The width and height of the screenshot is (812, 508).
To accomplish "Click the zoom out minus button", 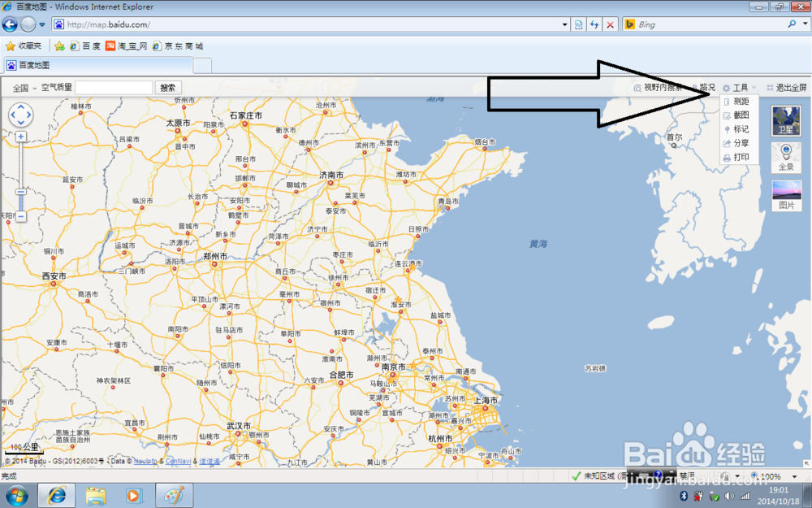I will tap(21, 216).
